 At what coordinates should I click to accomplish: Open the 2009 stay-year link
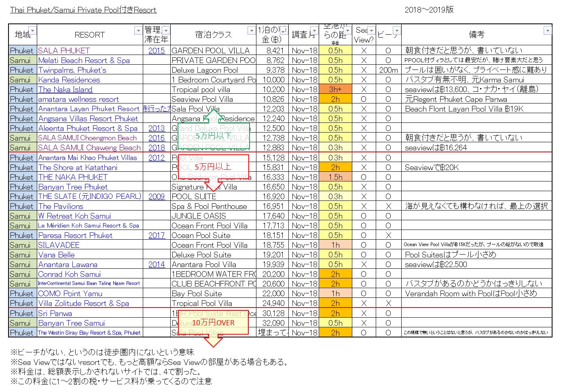157,196
